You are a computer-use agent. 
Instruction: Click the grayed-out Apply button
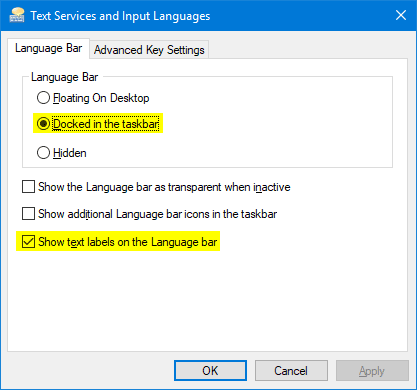[372, 370]
